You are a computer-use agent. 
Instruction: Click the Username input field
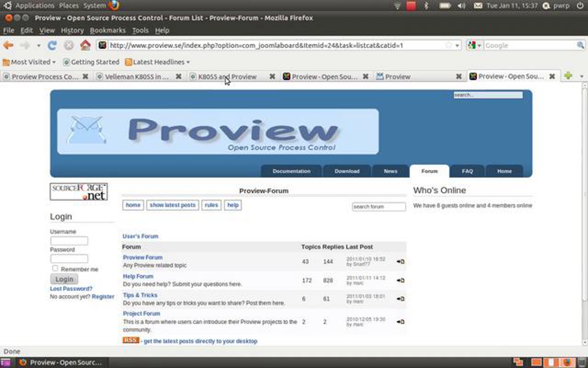point(69,241)
